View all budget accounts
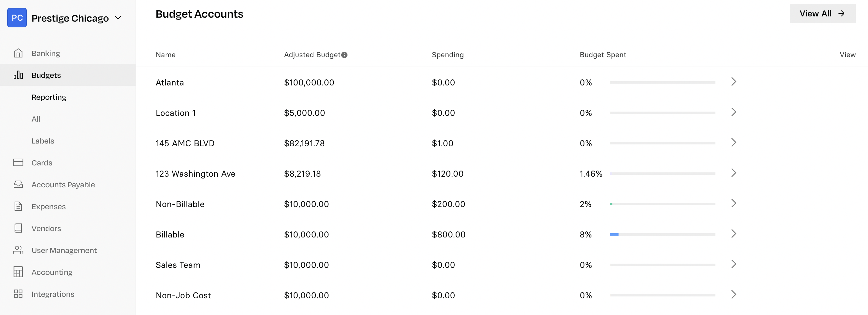868x315 pixels. (822, 13)
